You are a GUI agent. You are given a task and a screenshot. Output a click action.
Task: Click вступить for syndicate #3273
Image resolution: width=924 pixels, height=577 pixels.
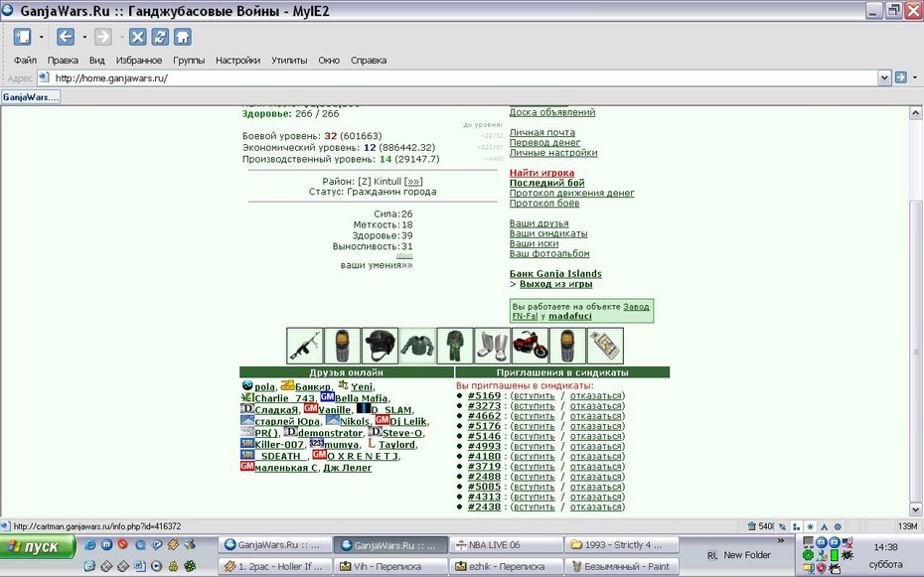(534, 405)
